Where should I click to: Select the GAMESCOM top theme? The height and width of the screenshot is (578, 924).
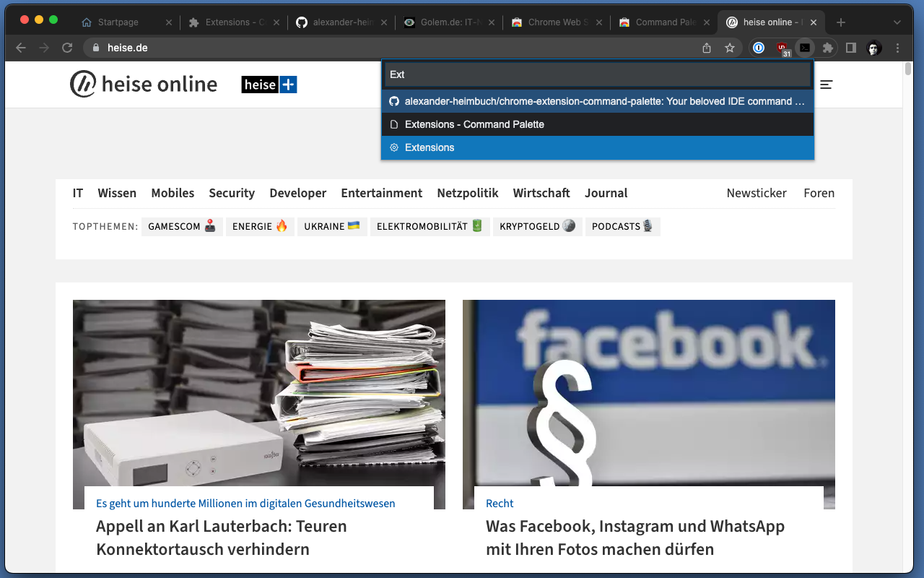click(x=182, y=226)
